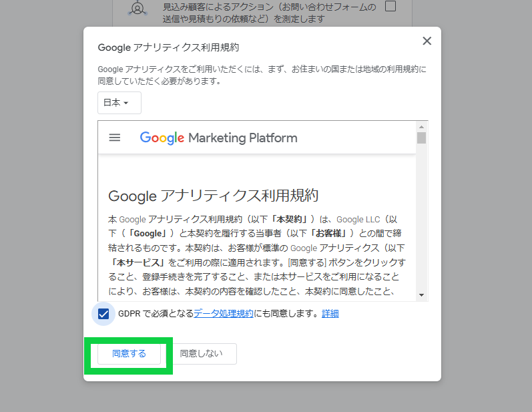Click the terms frame scrollbar thumb
Screen dimensions: 532x412
point(421,138)
